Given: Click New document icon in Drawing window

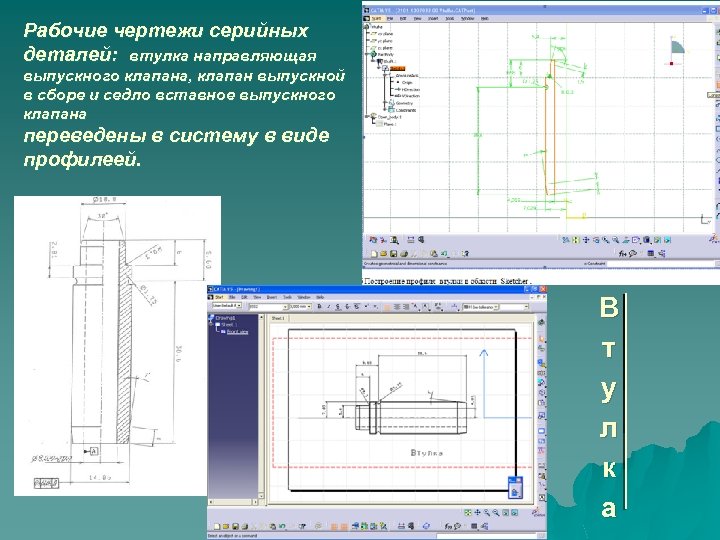Looking at the screenshot, I should [x=217, y=526].
